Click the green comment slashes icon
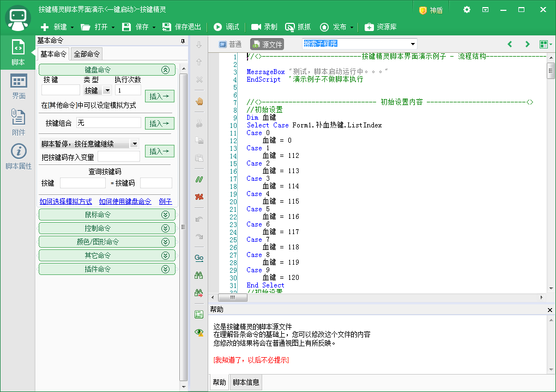 tap(200, 179)
